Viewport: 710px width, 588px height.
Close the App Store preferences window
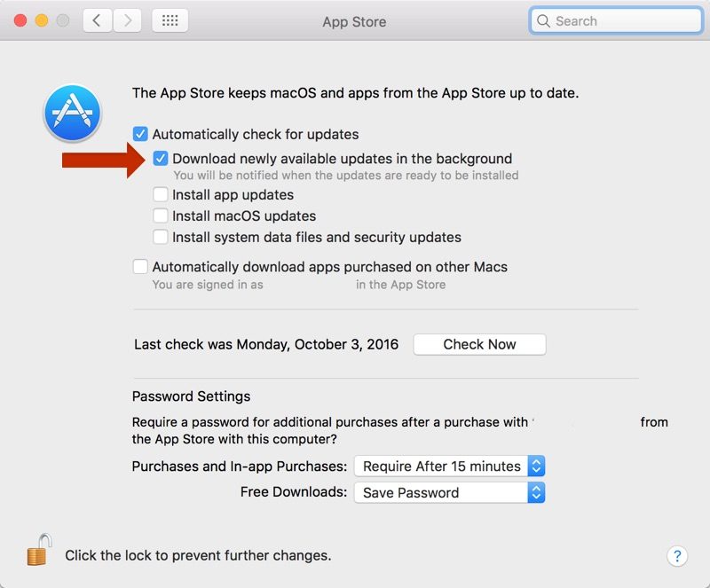tap(20, 20)
